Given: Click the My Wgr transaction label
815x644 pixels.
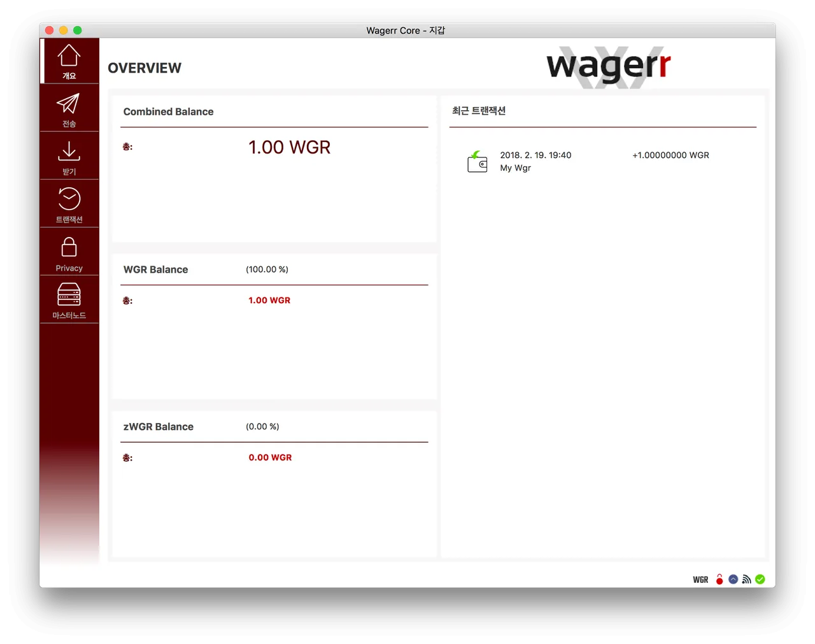Looking at the screenshot, I should point(515,168).
